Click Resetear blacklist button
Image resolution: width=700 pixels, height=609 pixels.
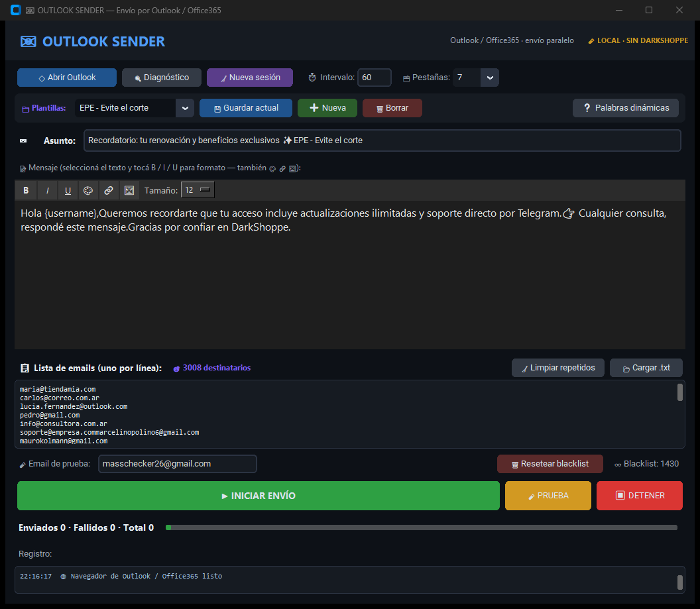point(550,464)
